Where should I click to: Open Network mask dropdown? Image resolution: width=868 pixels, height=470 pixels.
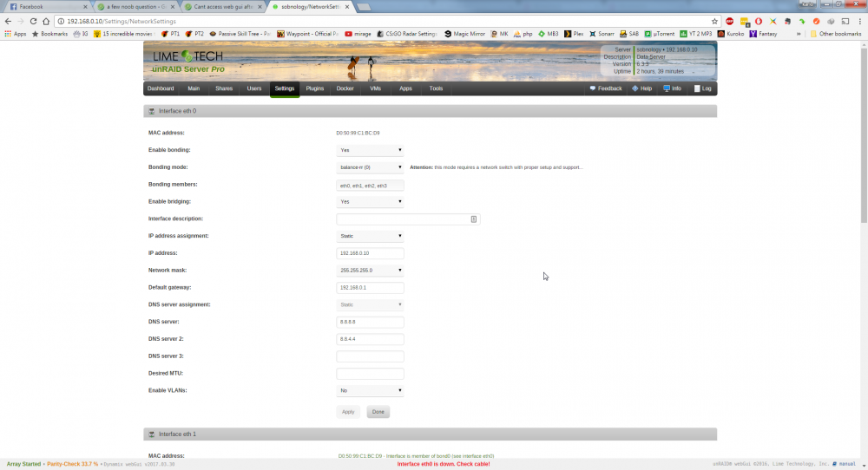click(370, 271)
